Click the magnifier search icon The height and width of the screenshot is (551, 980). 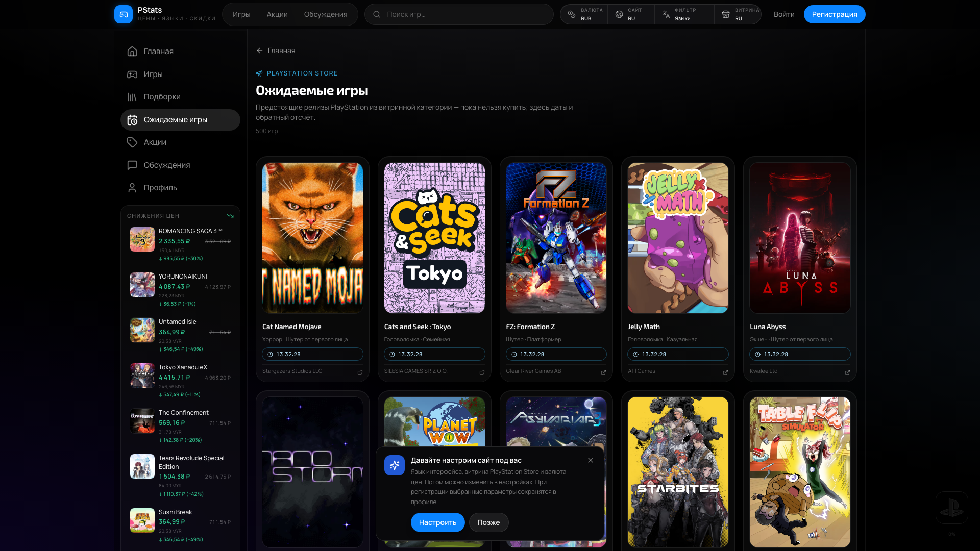(x=377, y=14)
